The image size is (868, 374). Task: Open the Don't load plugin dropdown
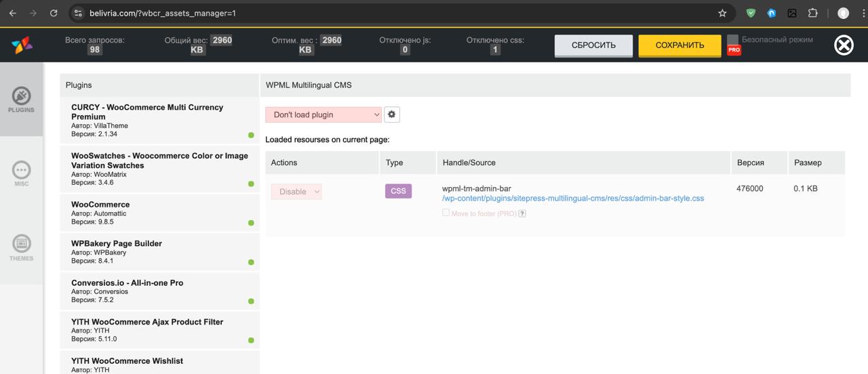pyautogui.click(x=323, y=115)
